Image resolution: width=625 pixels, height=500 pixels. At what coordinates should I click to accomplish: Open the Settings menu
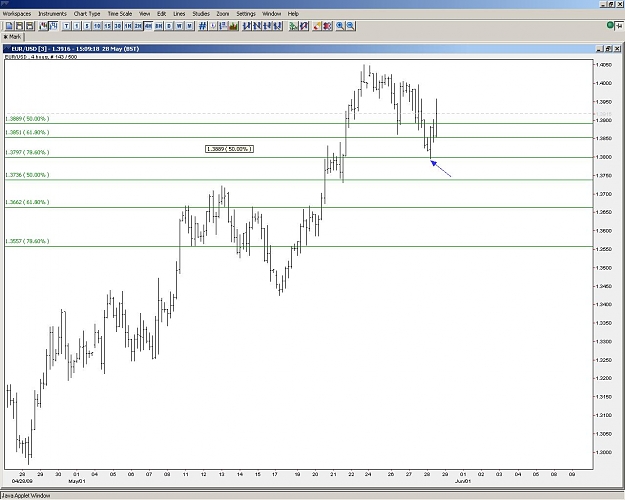(246, 14)
